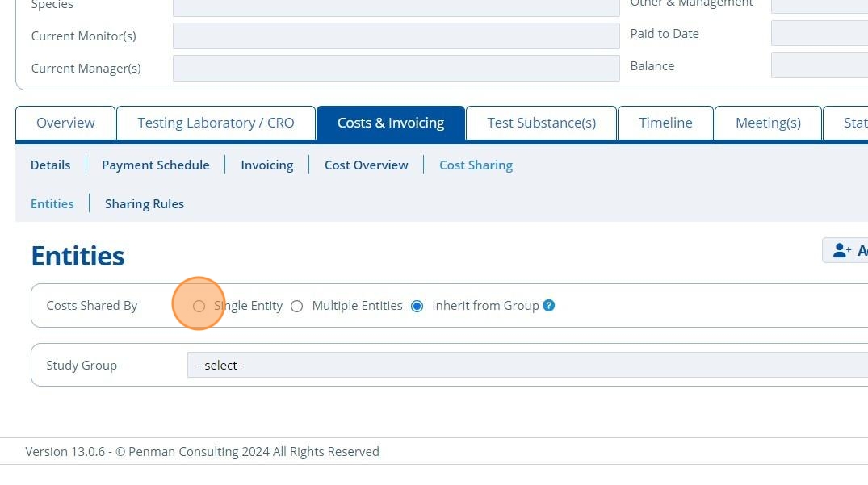Click the Current Monitor(s) field
Image resolution: width=868 pixels, height=485 pixels.
(x=396, y=36)
